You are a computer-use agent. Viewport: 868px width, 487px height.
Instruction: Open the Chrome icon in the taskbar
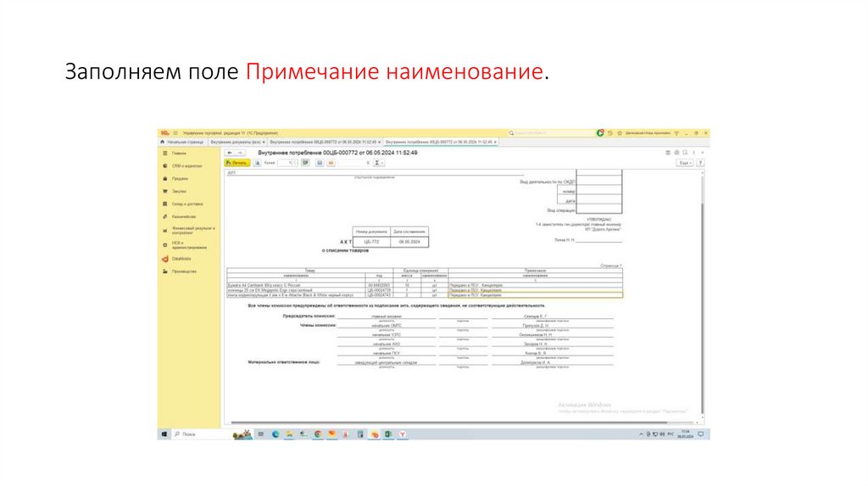[318, 434]
